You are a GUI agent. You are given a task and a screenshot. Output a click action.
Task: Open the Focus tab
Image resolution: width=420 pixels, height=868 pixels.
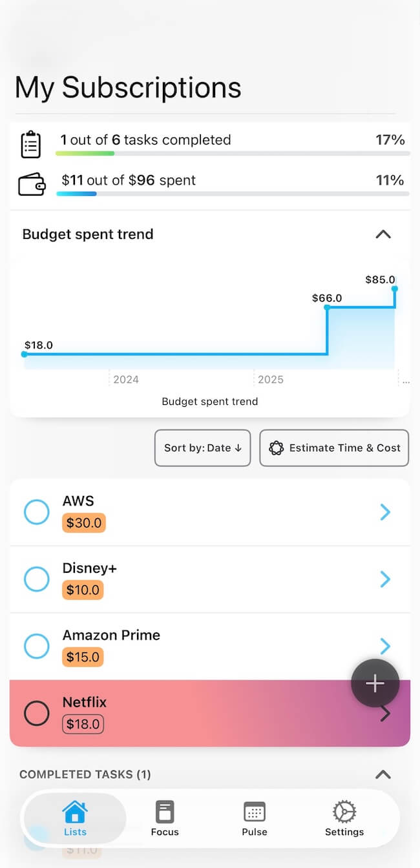pyautogui.click(x=165, y=818)
